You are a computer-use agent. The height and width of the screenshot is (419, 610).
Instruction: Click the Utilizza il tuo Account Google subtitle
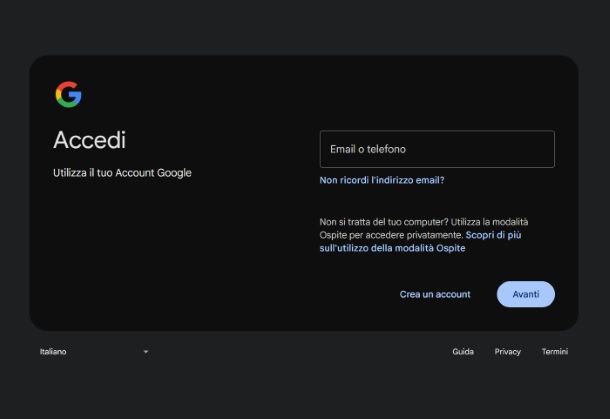122,173
